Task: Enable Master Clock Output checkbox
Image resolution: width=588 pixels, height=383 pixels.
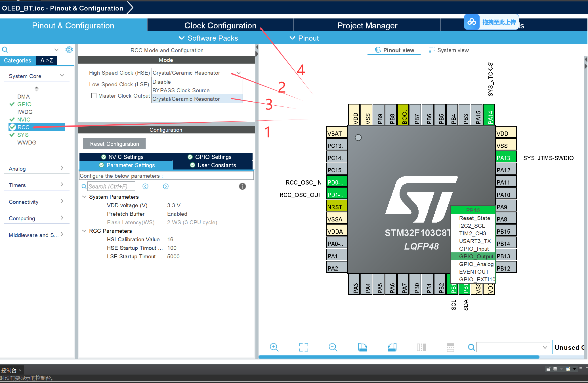Action: 94,96
